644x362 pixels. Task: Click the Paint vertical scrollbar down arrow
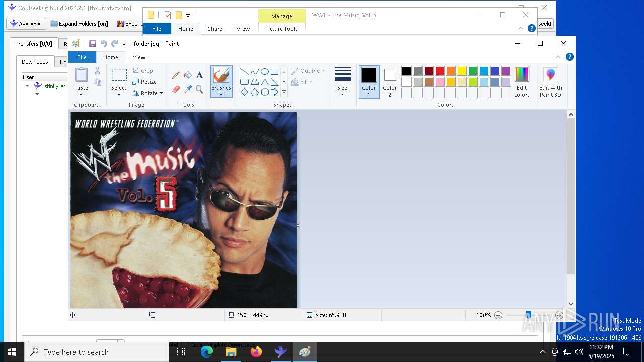tap(571, 304)
